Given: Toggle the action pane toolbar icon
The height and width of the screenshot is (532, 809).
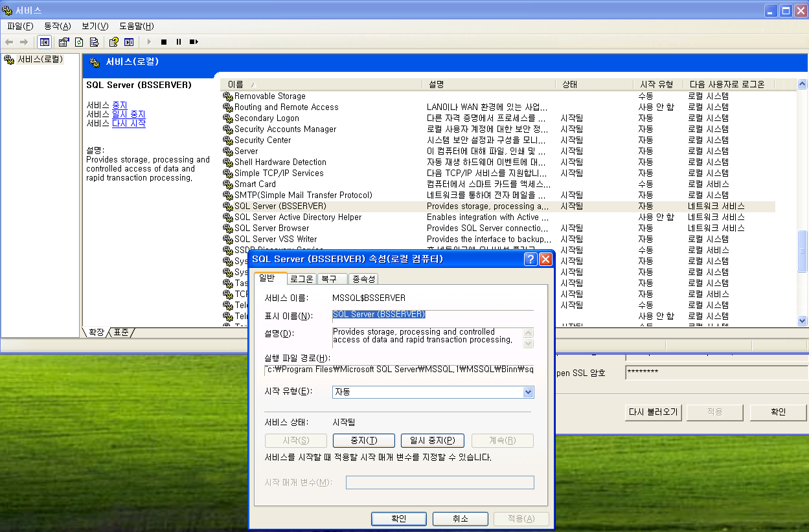Looking at the screenshot, I should click(x=129, y=42).
